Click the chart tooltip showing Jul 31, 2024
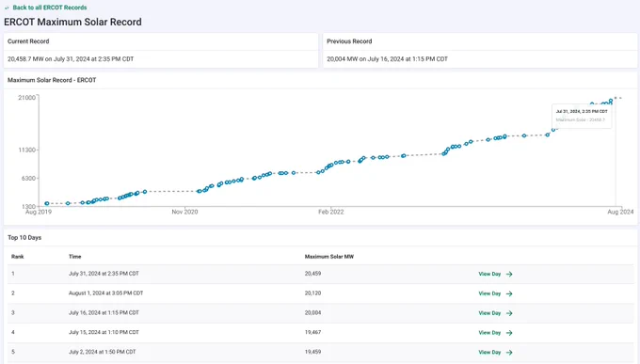Screen dimensions: 640x364 pyautogui.click(x=582, y=116)
